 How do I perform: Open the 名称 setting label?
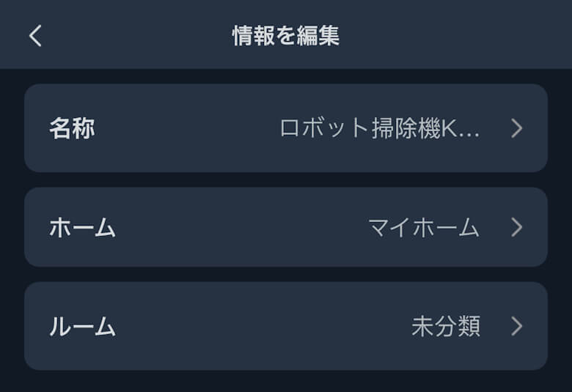[72, 129]
